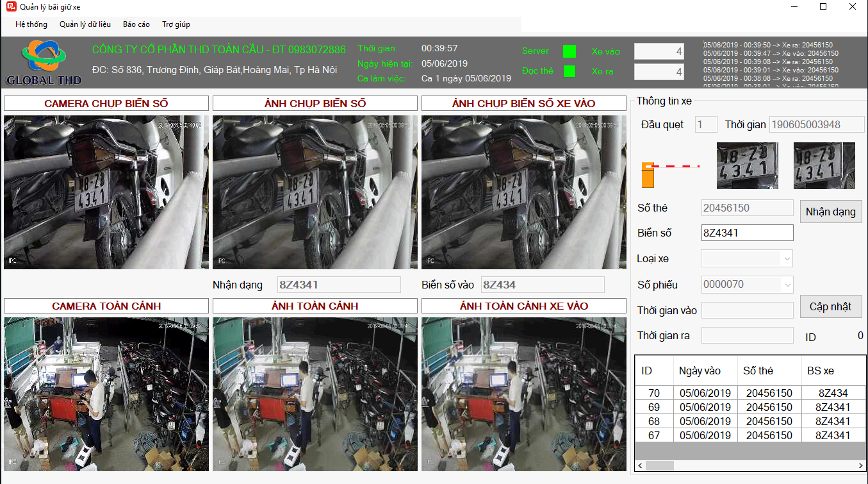Screen dimensions: 868x484
Task: Click the table scrollbar left arrow
Action: click(640, 465)
